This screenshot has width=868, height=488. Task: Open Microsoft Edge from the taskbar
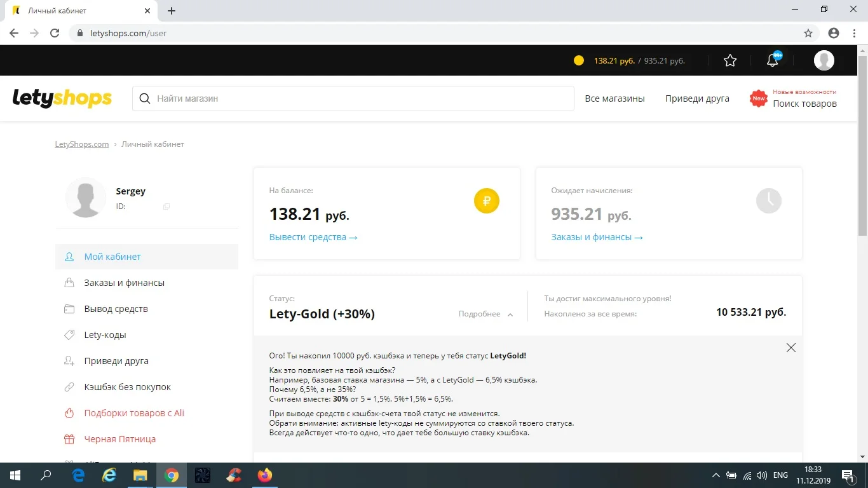(x=79, y=475)
